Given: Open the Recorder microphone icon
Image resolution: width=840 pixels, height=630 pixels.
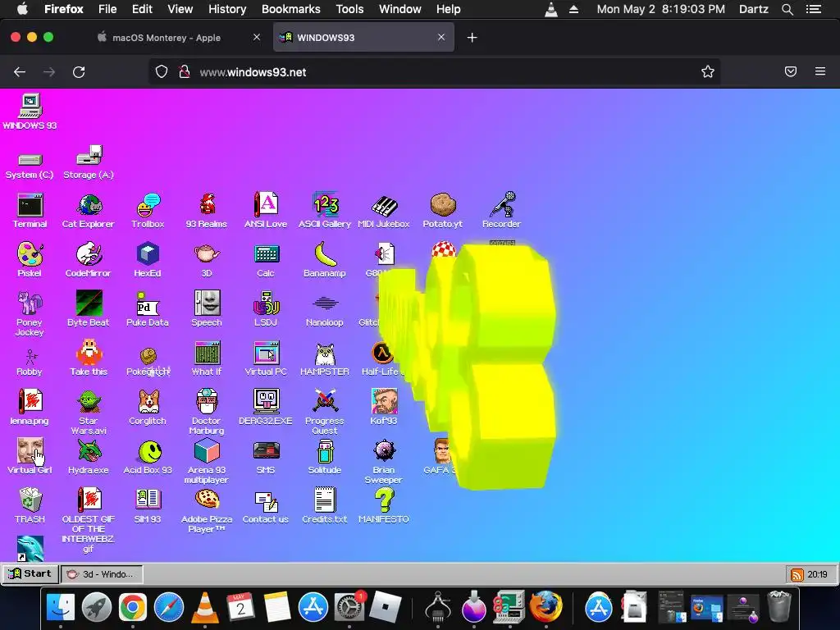Looking at the screenshot, I should point(501,211).
